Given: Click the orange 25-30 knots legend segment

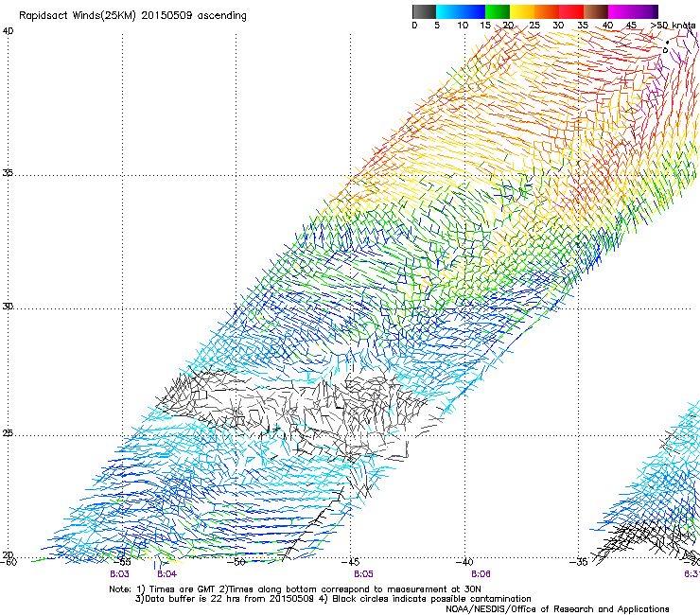Looking at the screenshot, I should coord(547,11).
